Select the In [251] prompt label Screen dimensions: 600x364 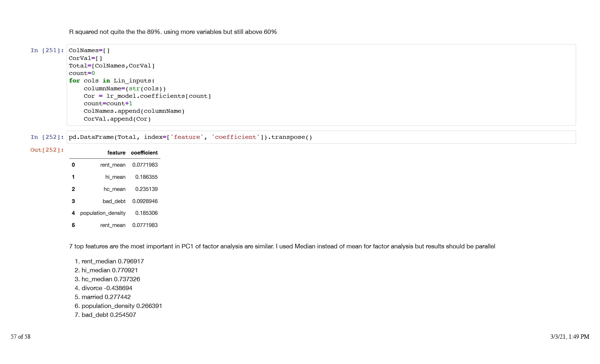coord(47,50)
